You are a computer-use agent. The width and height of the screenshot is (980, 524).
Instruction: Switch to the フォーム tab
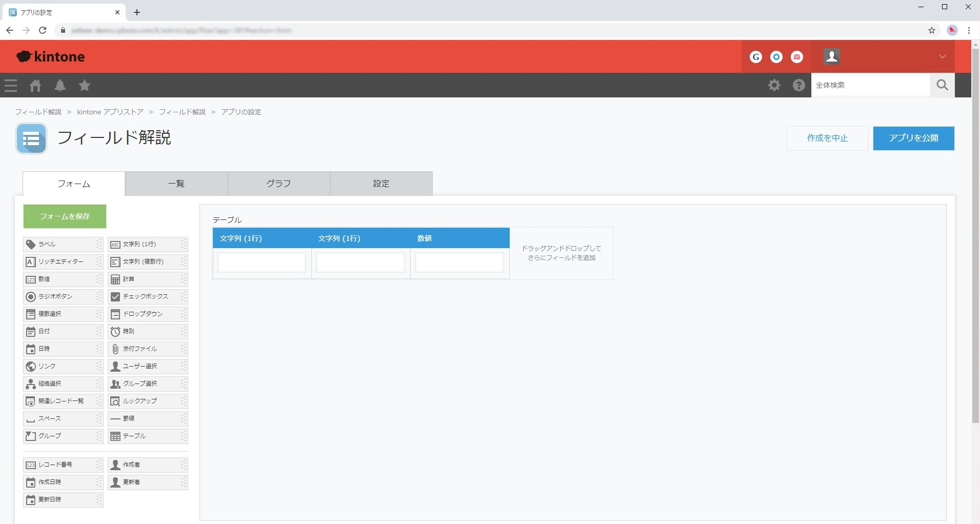pyautogui.click(x=74, y=184)
